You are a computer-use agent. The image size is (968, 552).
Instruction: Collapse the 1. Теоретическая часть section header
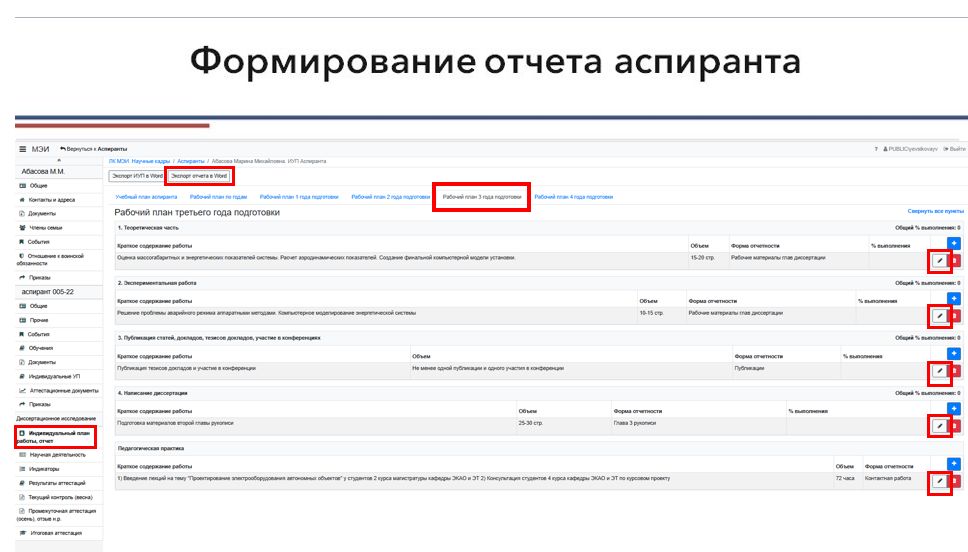[x=149, y=228]
